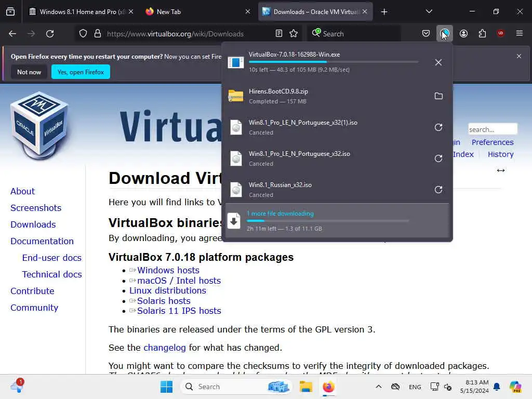
Task: Click Solaris 11 IPS hosts link
Action: pyautogui.click(x=179, y=311)
